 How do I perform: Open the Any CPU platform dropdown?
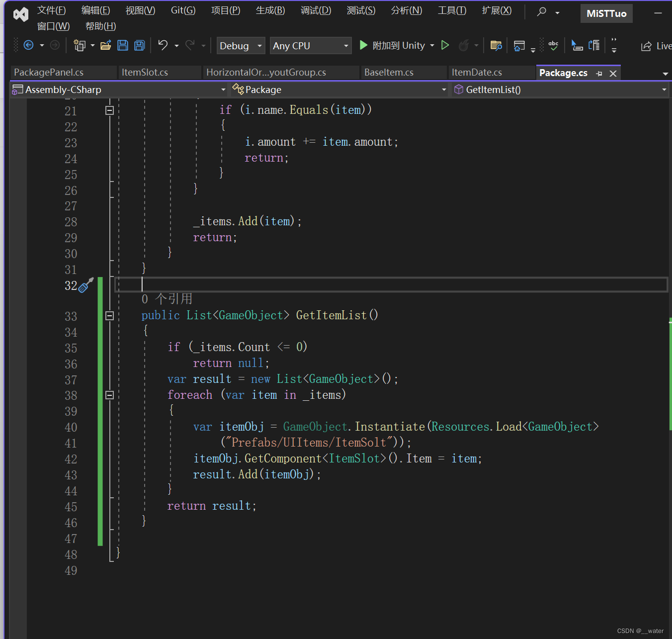point(311,46)
